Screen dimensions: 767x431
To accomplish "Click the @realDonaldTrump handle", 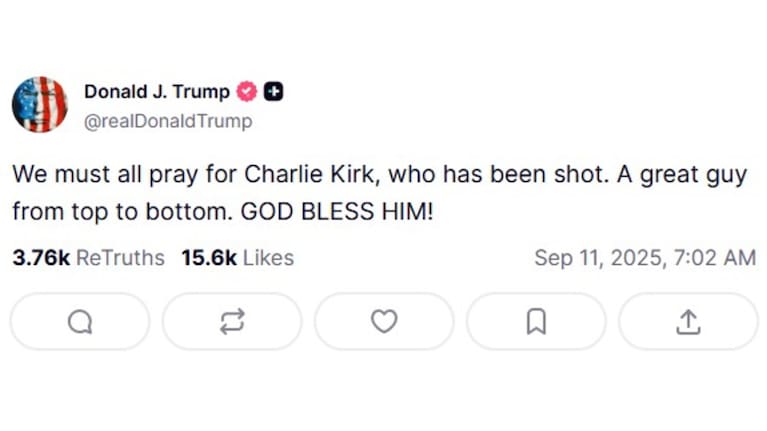I will coord(168,122).
